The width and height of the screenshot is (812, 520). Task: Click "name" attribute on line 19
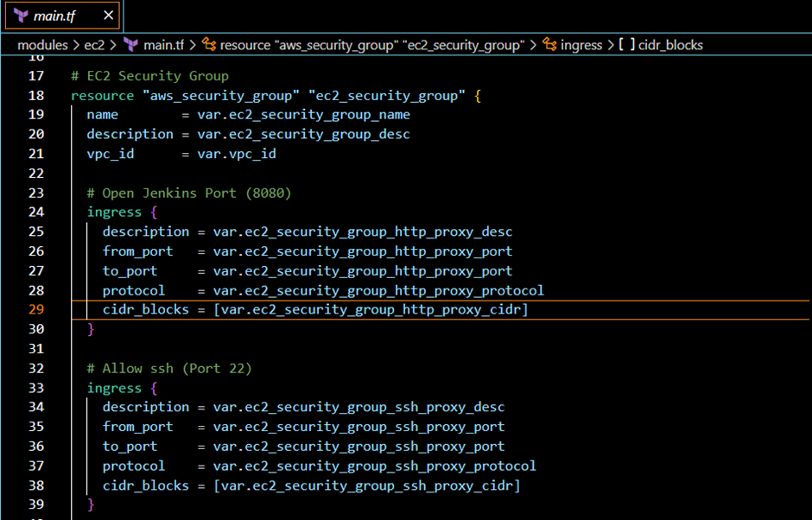pos(102,115)
